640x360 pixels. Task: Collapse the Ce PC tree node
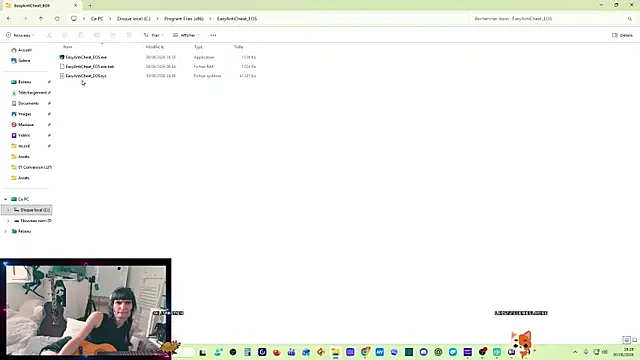6,199
